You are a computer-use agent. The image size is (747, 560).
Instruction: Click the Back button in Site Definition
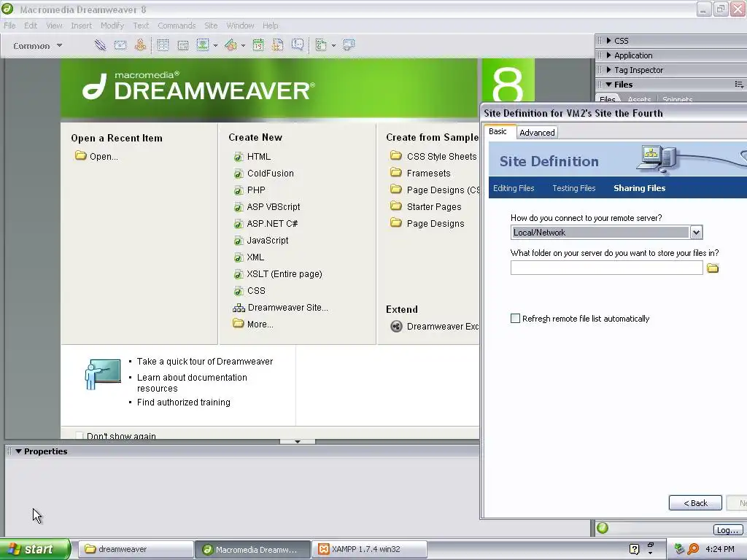695,503
